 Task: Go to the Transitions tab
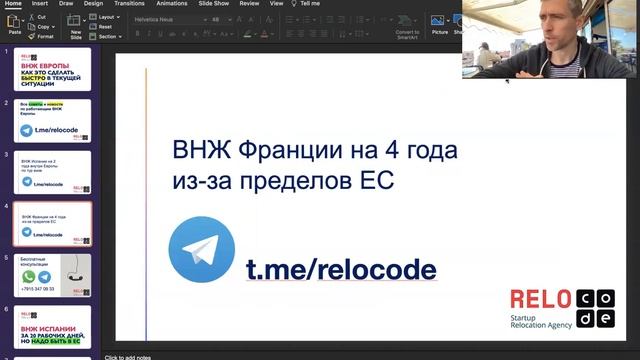point(129,3)
